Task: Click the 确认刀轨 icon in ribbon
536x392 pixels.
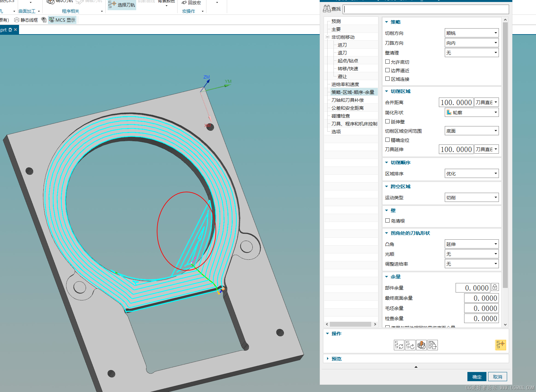Action: pos(51,2)
